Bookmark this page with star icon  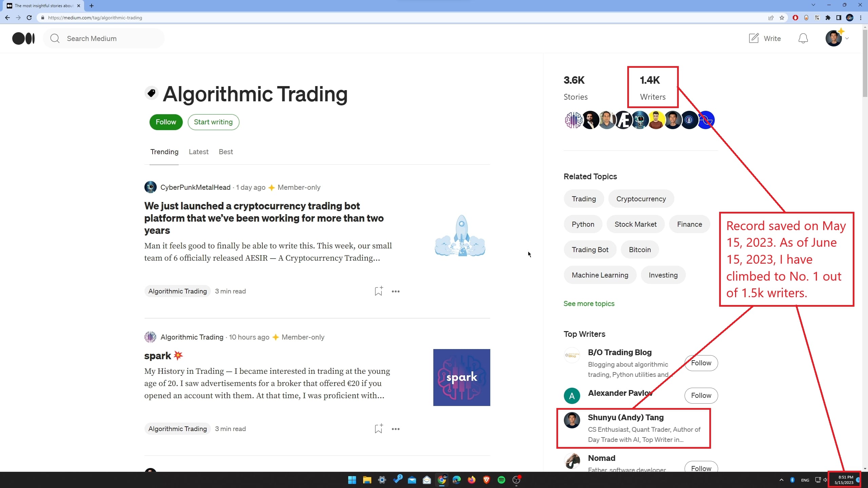782,18
